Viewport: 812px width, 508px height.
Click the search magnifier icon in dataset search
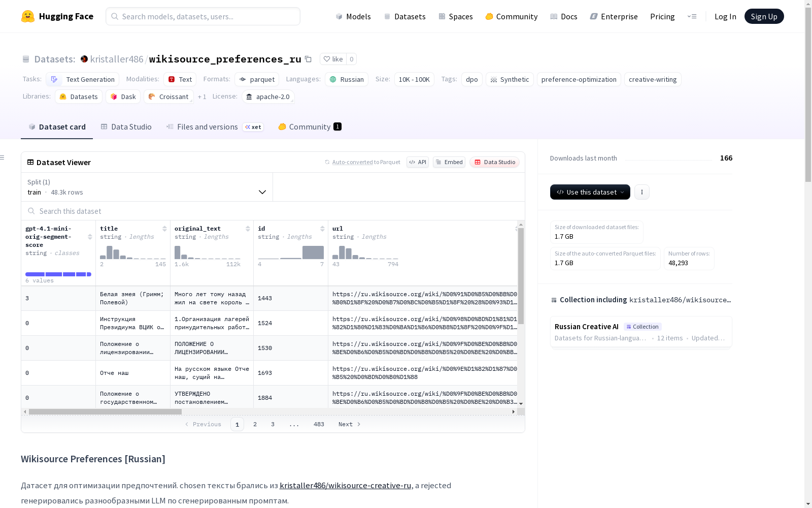[31, 211]
